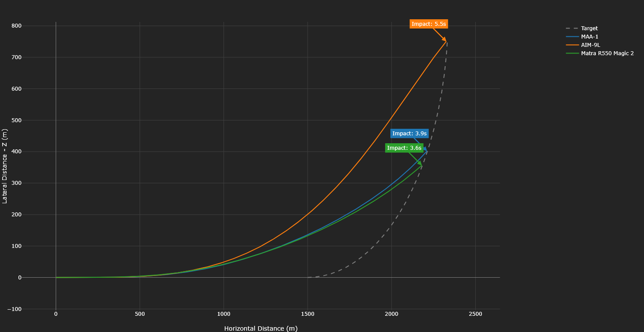The image size is (644, 332).
Task: Hide the MAA-1 trace via legend
Action: click(589, 37)
